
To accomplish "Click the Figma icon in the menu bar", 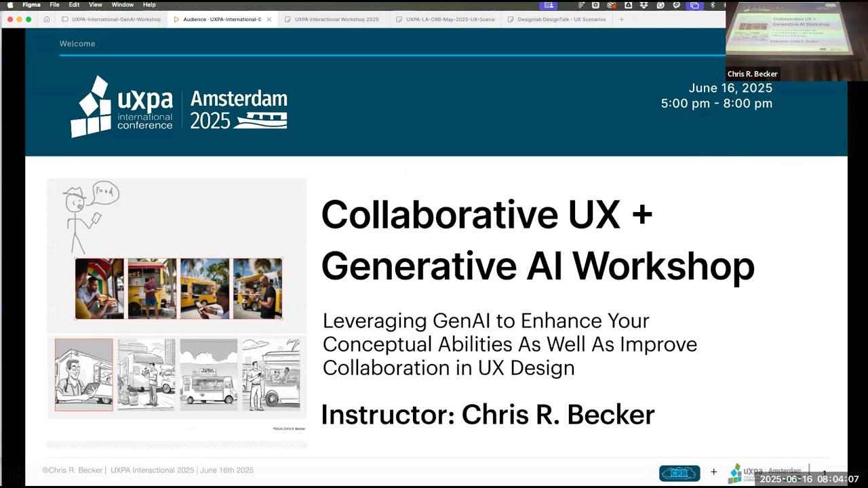I will tap(581, 5).
